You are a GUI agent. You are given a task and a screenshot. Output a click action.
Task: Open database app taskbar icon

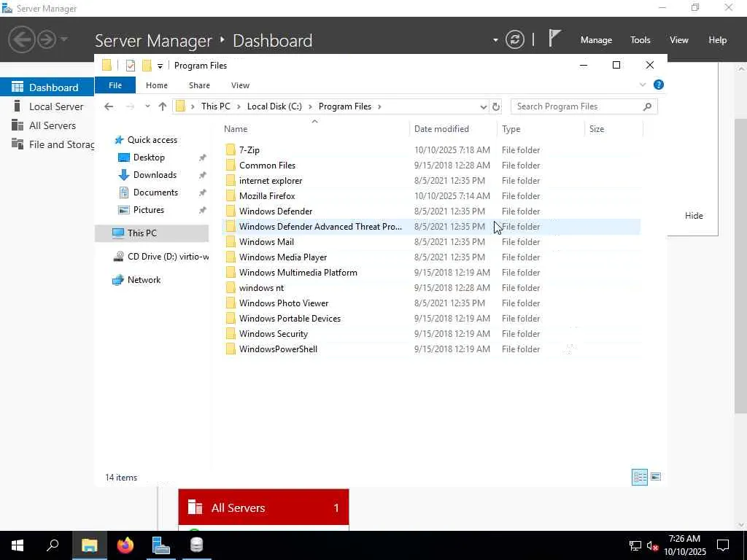196,545
